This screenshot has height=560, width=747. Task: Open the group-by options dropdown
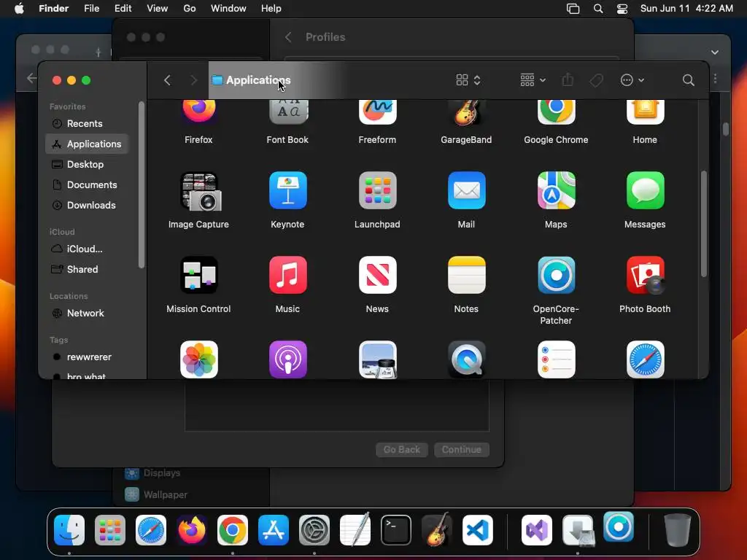coord(533,80)
